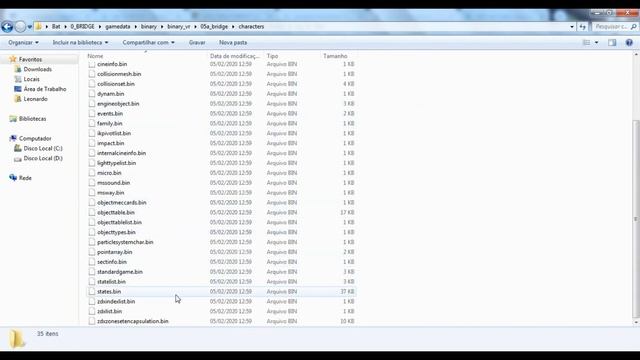Screen dimensions: 640x360
Task: Click the file name particlesystemchar.bin
Action: pos(125,242)
